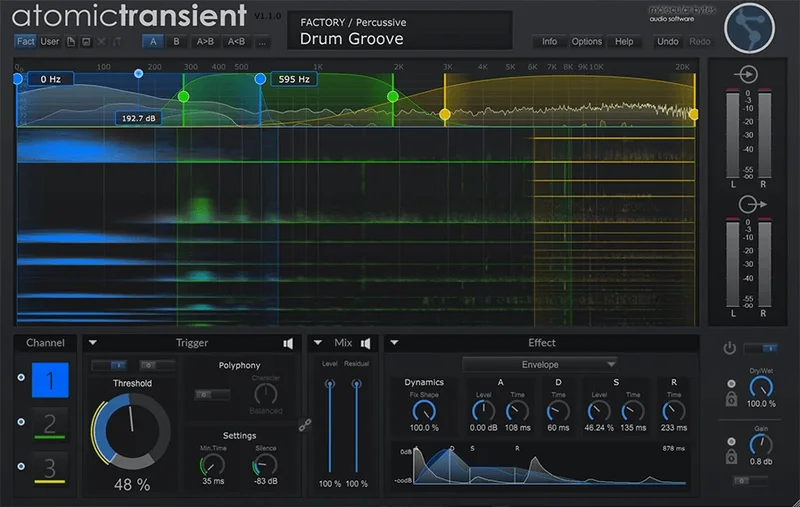Click the right green band node

[x=392, y=96]
